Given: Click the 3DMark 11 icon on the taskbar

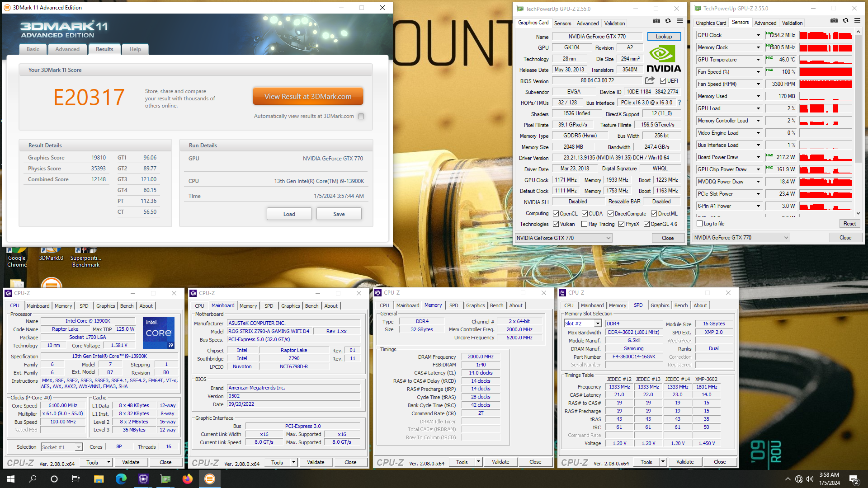Looking at the screenshot, I should [x=210, y=479].
